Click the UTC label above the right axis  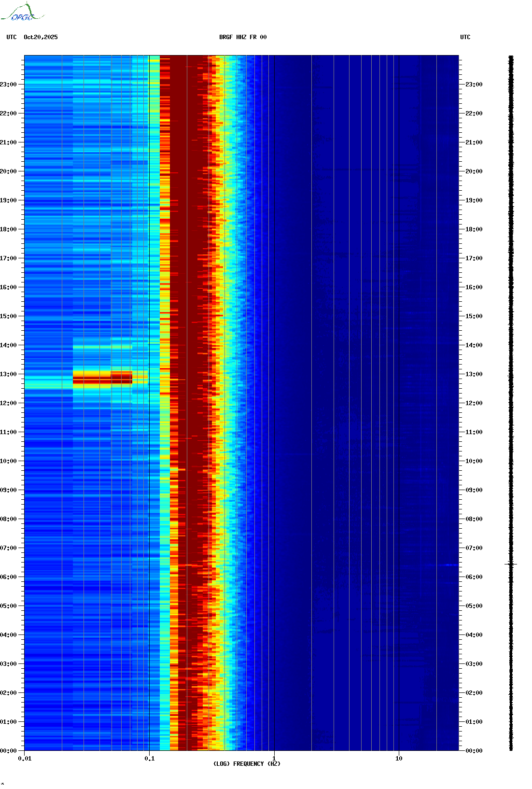465,37
